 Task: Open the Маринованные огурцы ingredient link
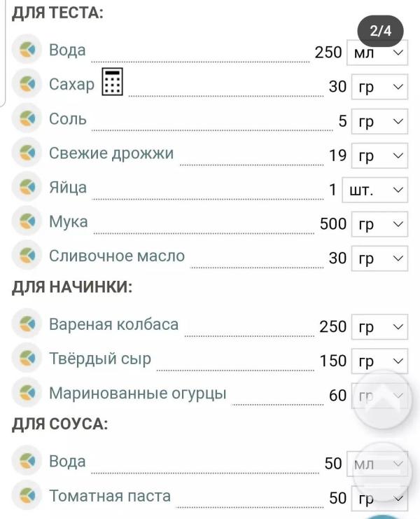(138, 394)
